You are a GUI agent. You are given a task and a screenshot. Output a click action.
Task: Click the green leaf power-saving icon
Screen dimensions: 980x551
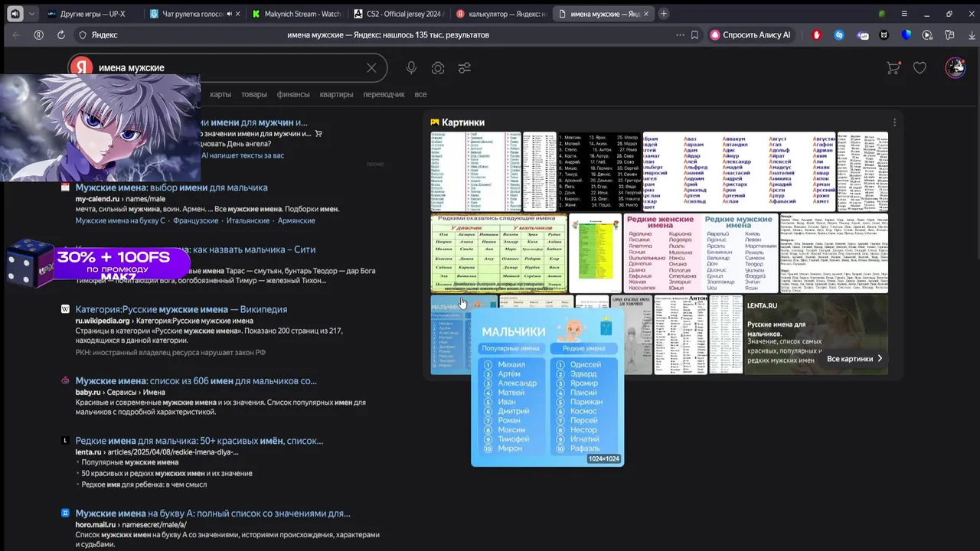click(x=882, y=14)
